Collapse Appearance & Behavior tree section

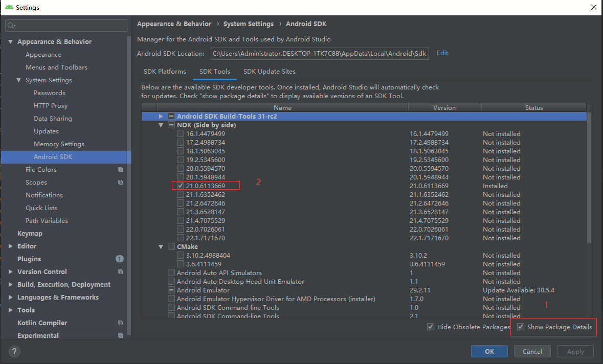pyautogui.click(x=10, y=41)
